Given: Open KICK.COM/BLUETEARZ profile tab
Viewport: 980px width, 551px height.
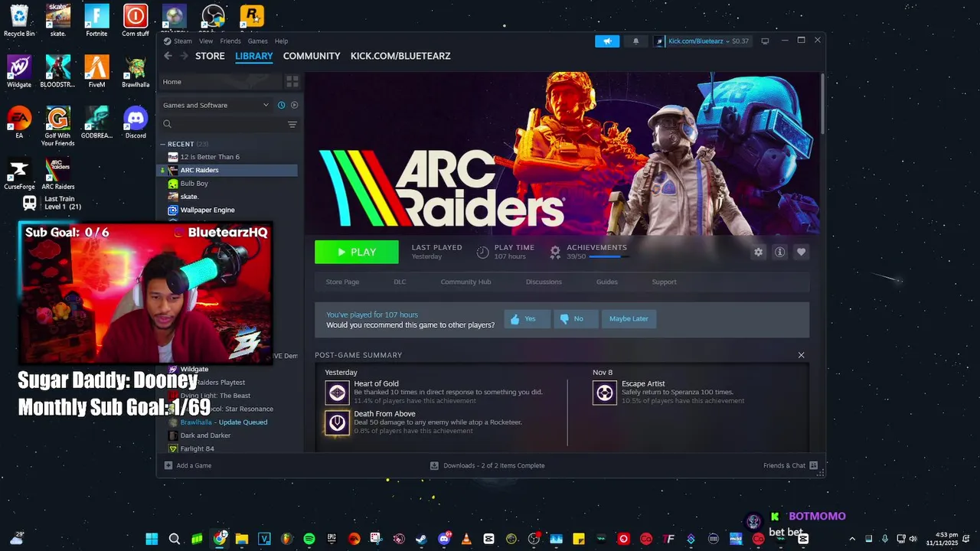Looking at the screenshot, I should [400, 56].
